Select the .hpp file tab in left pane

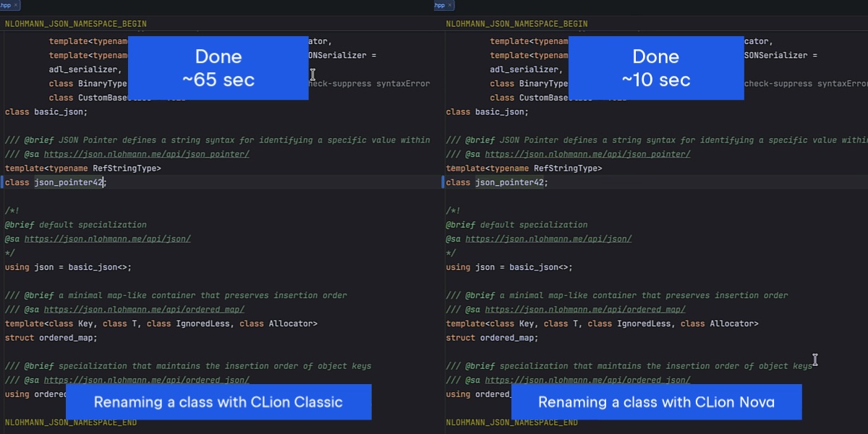click(x=6, y=5)
